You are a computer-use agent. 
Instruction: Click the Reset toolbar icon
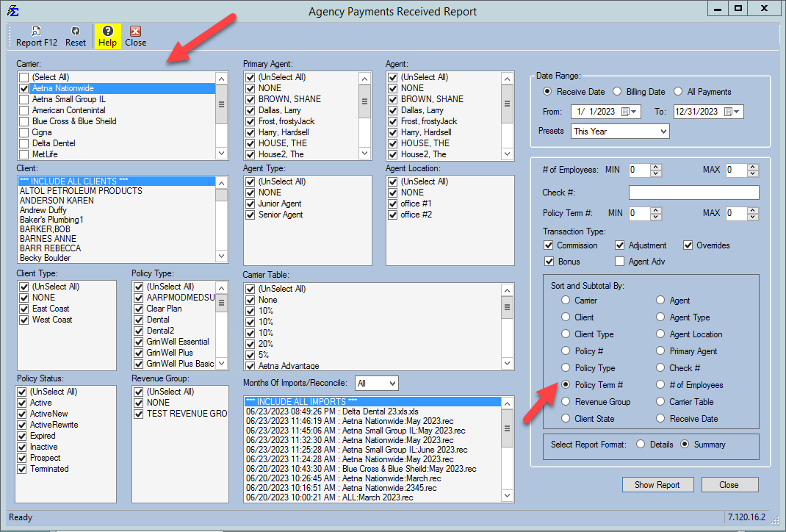click(x=76, y=32)
